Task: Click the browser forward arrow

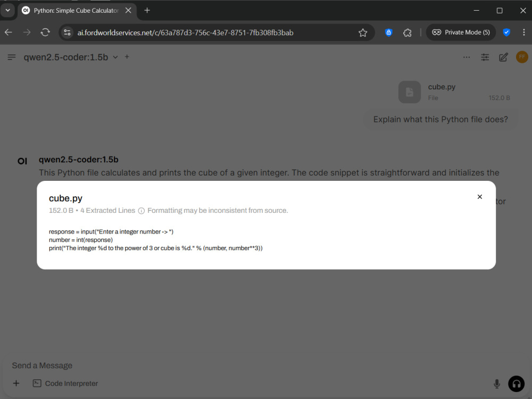Action: click(27, 32)
